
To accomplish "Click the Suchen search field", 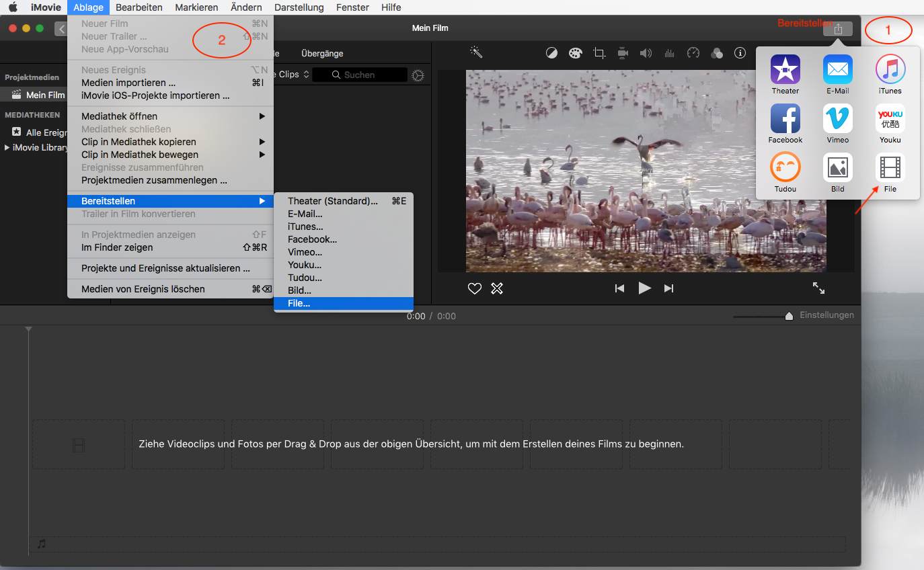I will point(360,75).
